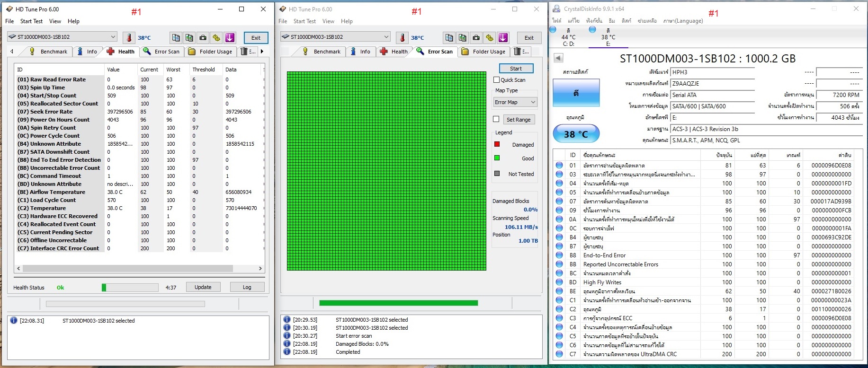Click HD Tune Pro app icon in Health window titlebar
This screenshot has height=368, width=868.
point(9,9)
